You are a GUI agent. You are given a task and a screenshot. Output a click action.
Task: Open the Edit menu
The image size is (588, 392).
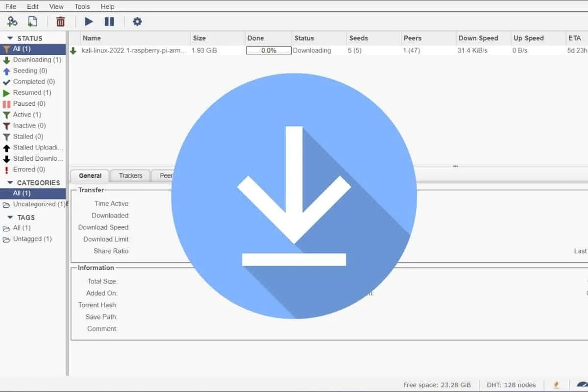tap(33, 6)
